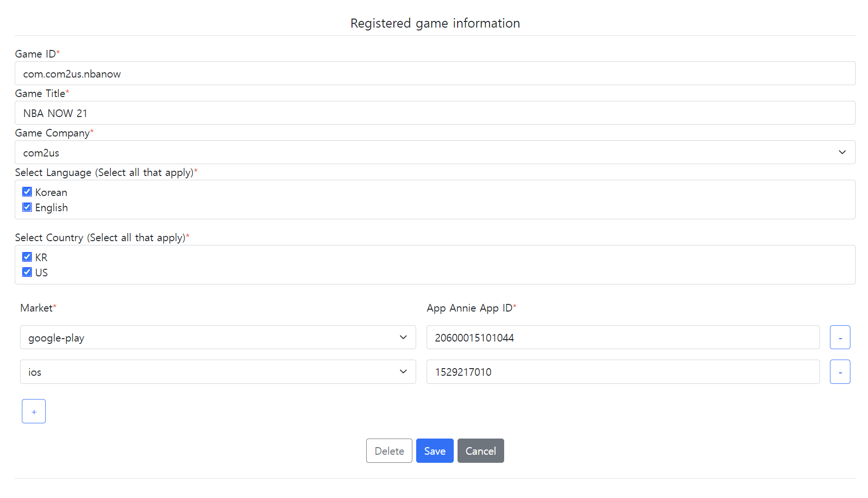Screen dimensions: 868x498
Task: Click the App Annie ID field 1529217010
Action: [623, 371]
